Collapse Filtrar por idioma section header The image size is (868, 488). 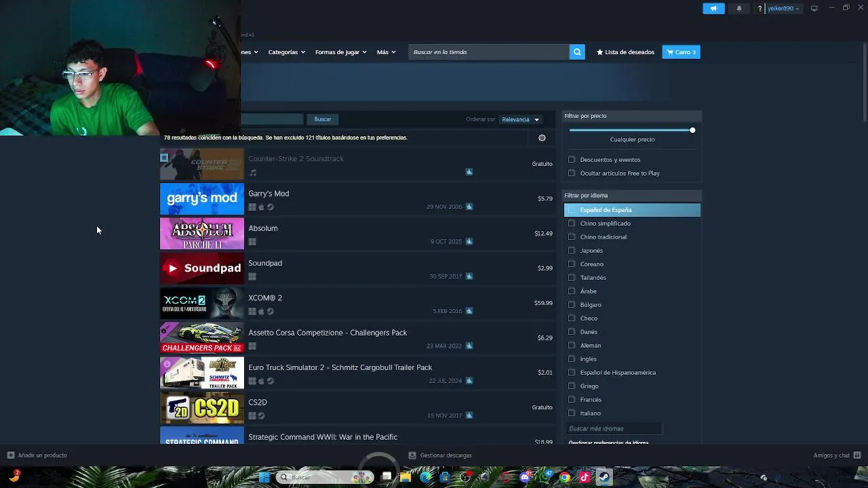coord(632,195)
